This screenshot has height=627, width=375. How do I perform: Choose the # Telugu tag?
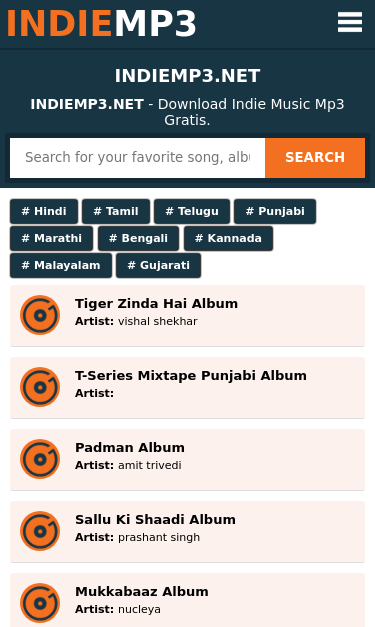click(x=192, y=211)
